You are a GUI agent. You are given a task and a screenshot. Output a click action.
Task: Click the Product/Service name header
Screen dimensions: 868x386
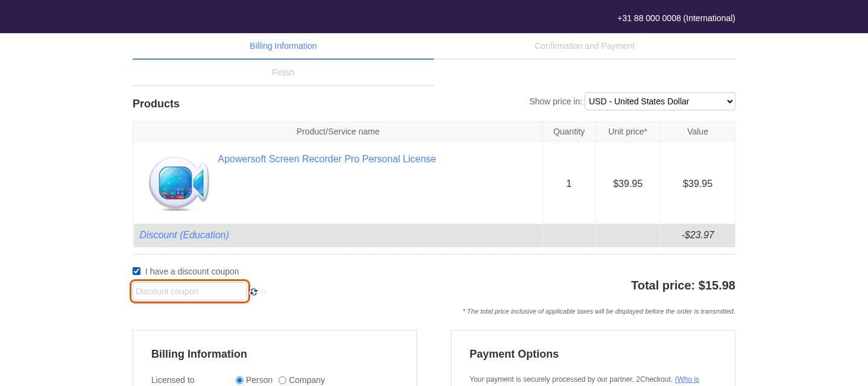coord(338,131)
